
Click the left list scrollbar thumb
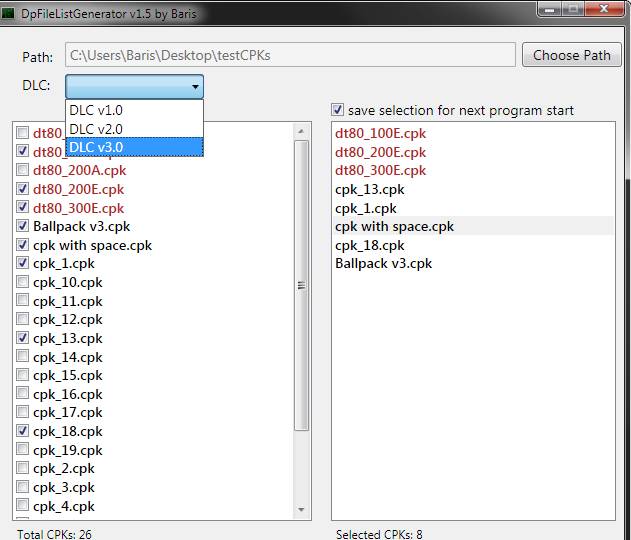coord(301,286)
